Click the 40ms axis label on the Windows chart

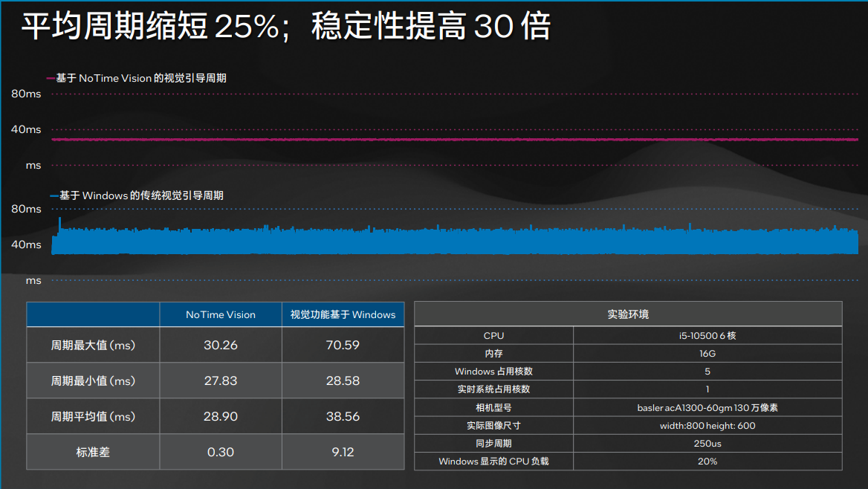pos(26,244)
